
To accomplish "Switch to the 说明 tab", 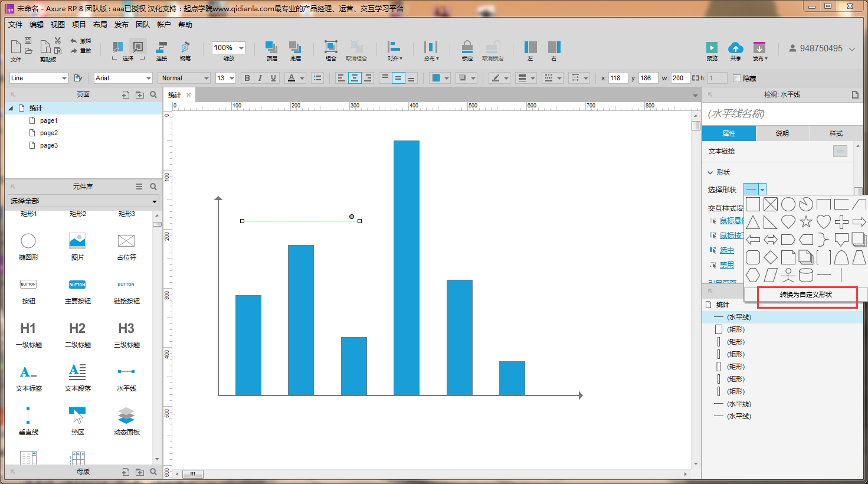I will [782, 133].
